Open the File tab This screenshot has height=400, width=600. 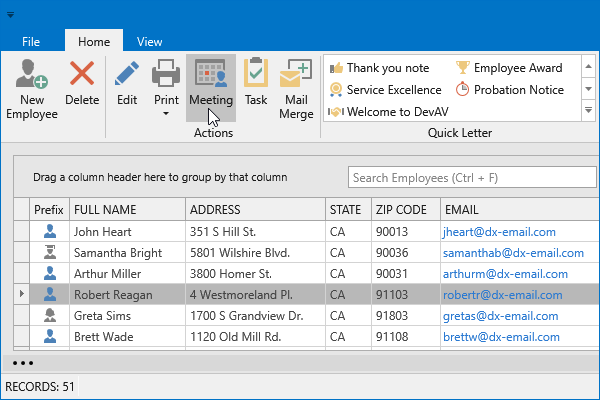pos(31,42)
